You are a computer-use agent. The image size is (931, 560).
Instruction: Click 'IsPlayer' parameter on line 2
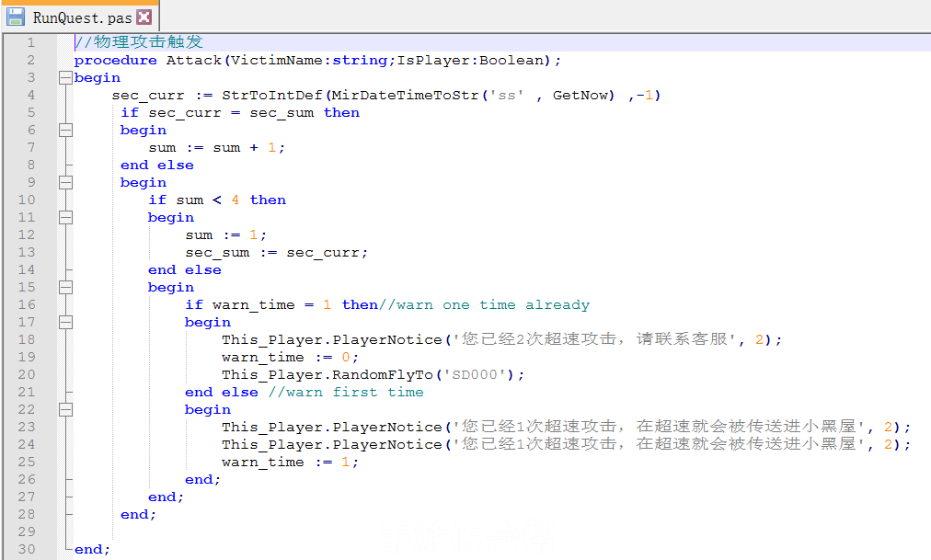coord(433,61)
